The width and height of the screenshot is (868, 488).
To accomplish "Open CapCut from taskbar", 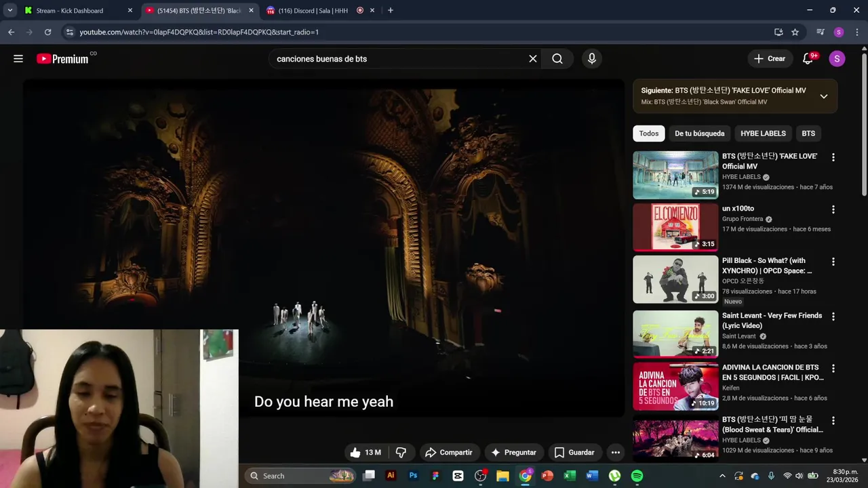I will [458, 476].
